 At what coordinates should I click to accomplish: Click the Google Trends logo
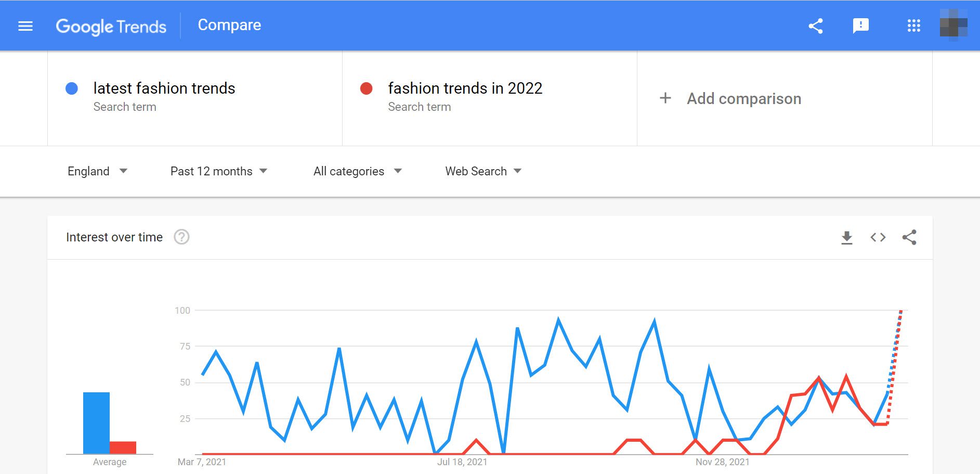pyautogui.click(x=111, y=26)
